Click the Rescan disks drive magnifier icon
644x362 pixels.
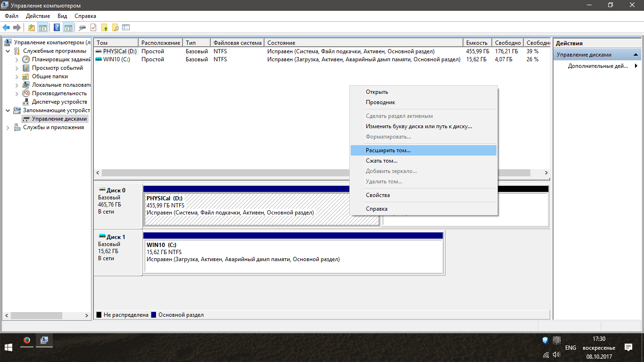tap(83, 27)
